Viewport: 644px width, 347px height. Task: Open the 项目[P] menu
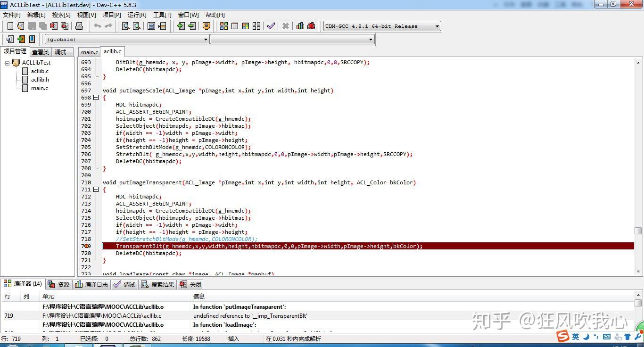(112, 15)
